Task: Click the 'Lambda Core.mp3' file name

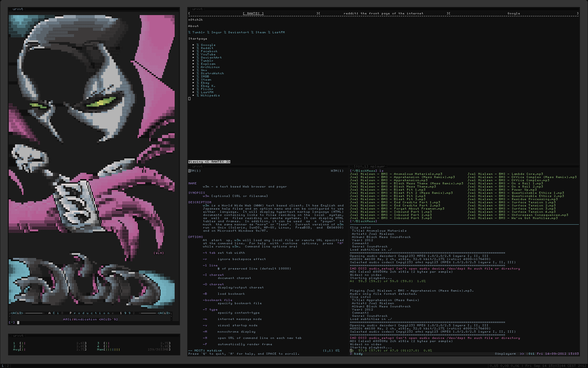Action: [x=527, y=174]
